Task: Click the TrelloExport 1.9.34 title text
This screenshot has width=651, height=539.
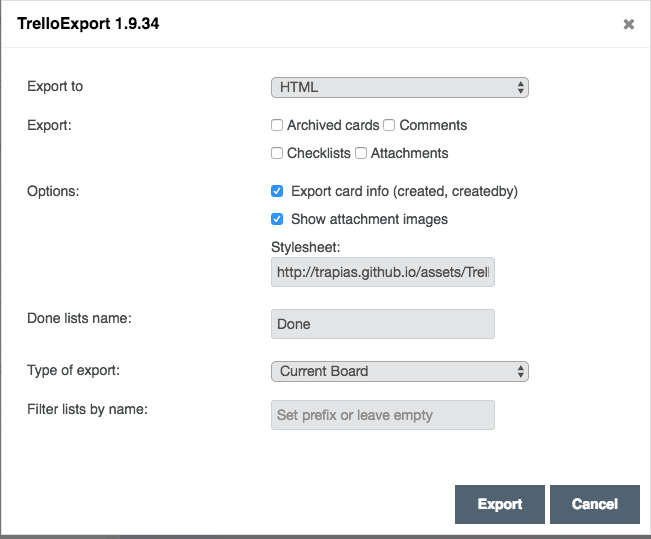Action: tap(88, 24)
